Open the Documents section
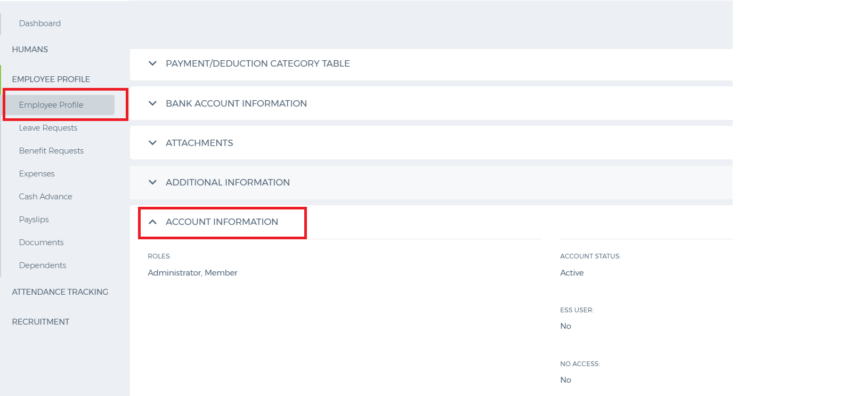 41,243
